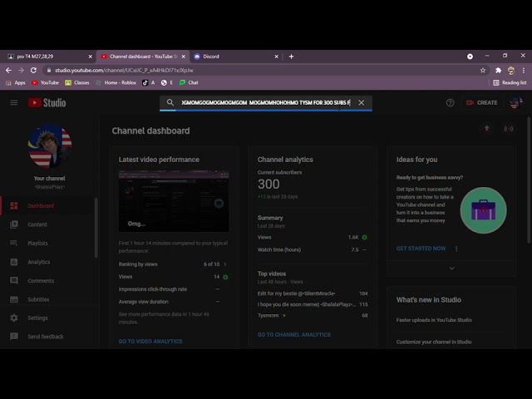Open the Chat bookmark
This screenshot has height=399, width=532.
pyautogui.click(x=189, y=82)
